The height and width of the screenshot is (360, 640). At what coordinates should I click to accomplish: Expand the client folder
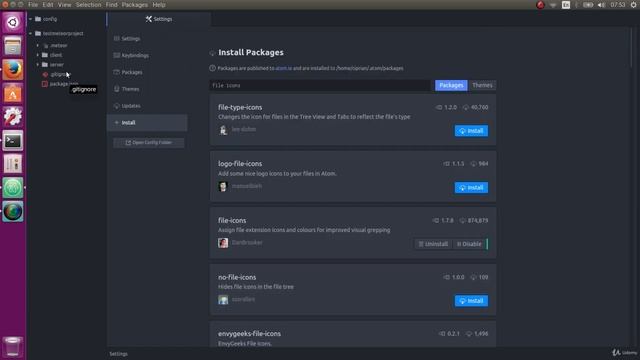pos(38,55)
